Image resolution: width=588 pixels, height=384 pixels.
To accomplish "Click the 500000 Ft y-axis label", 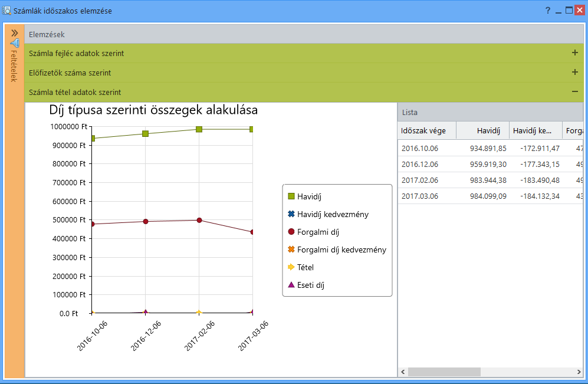I will [x=69, y=220].
